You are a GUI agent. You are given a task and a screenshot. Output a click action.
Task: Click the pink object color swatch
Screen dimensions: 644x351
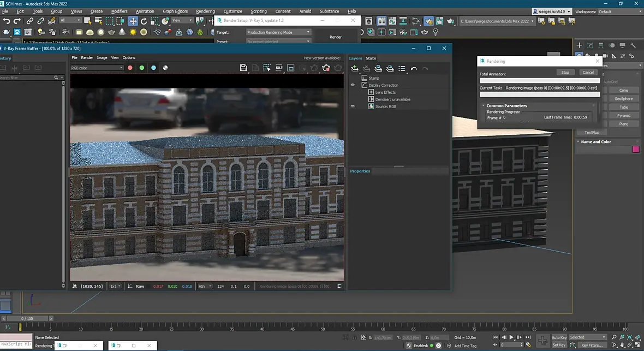(636, 150)
